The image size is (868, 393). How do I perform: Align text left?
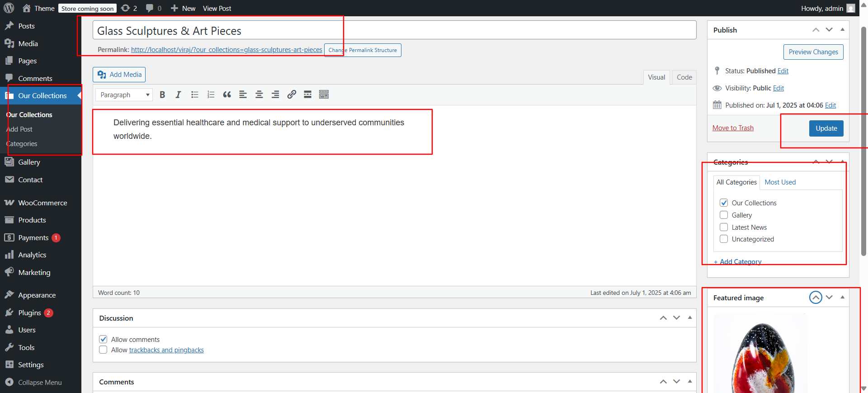pyautogui.click(x=243, y=95)
